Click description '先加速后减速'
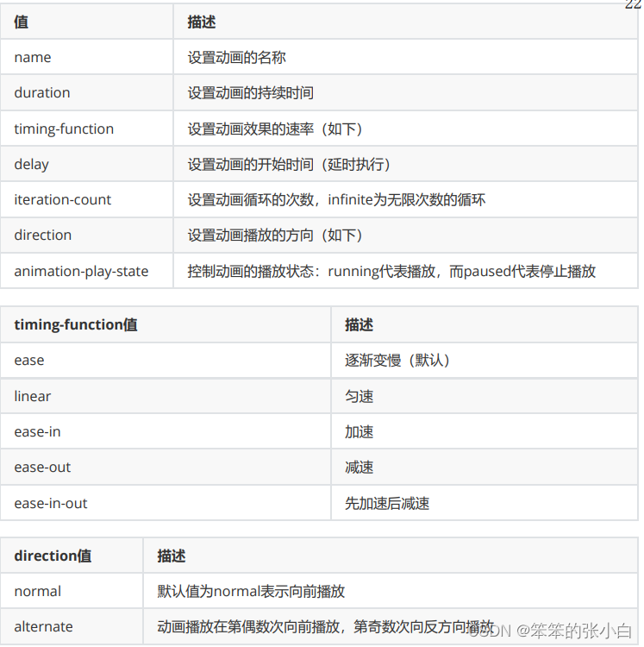Screen dimensions: 644x647 click(387, 504)
